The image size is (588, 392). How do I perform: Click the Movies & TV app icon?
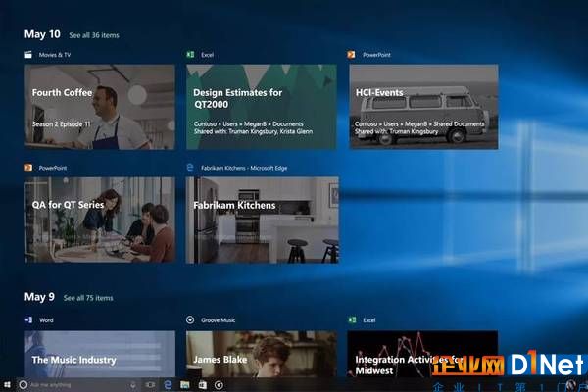(x=28, y=55)
